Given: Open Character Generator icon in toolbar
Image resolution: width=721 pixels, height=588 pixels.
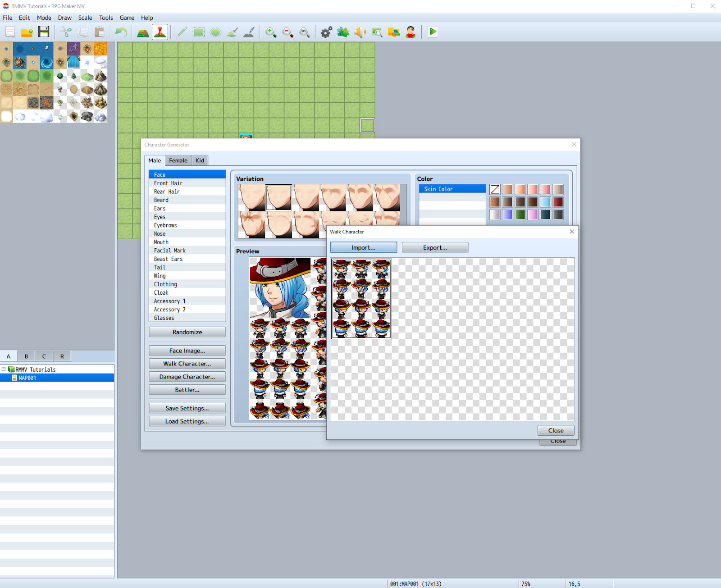Looking at the screenshot, I should click(410, 32).
